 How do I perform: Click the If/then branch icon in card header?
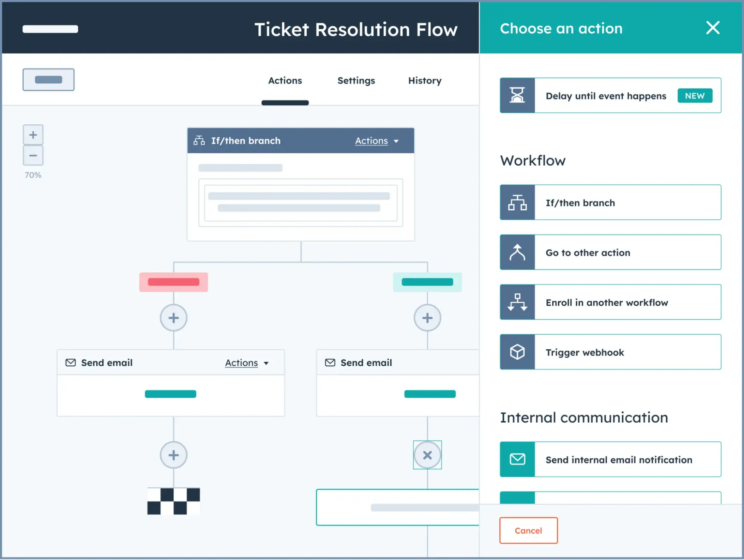(x=199, y=140)
